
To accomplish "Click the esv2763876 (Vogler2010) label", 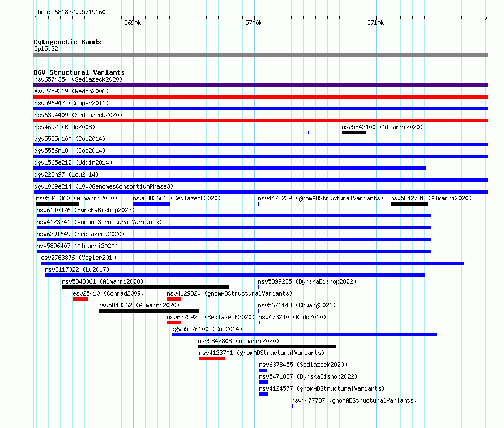I will coord(80,258).
